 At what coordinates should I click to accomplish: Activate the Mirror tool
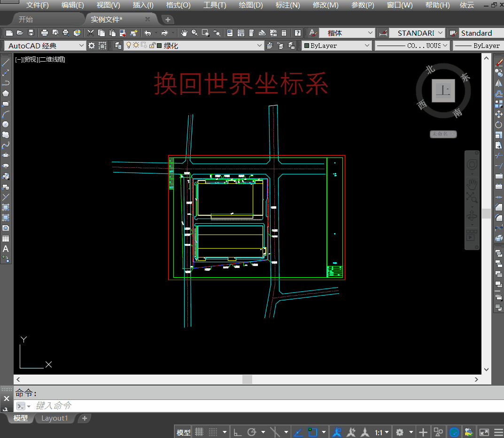click(x=498, y=83)
